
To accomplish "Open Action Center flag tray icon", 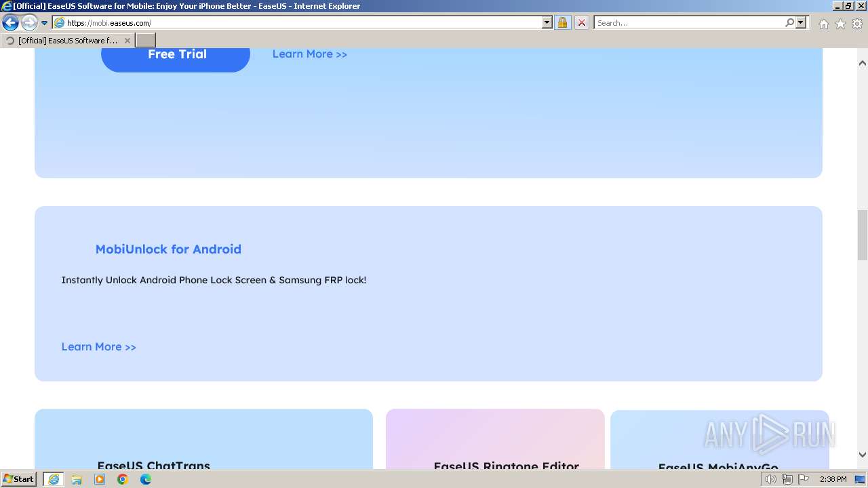I will point(804,479).
